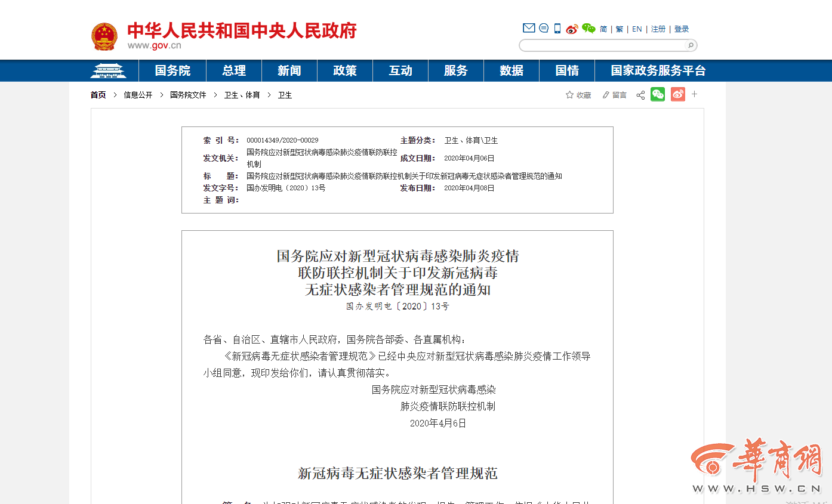
Task: Switch language to EN
Action: (x=637, y=29)
